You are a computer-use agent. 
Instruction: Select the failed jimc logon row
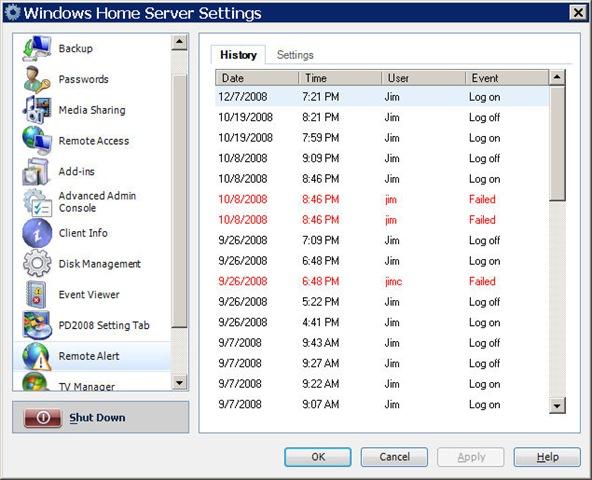[x=382, y=281]
